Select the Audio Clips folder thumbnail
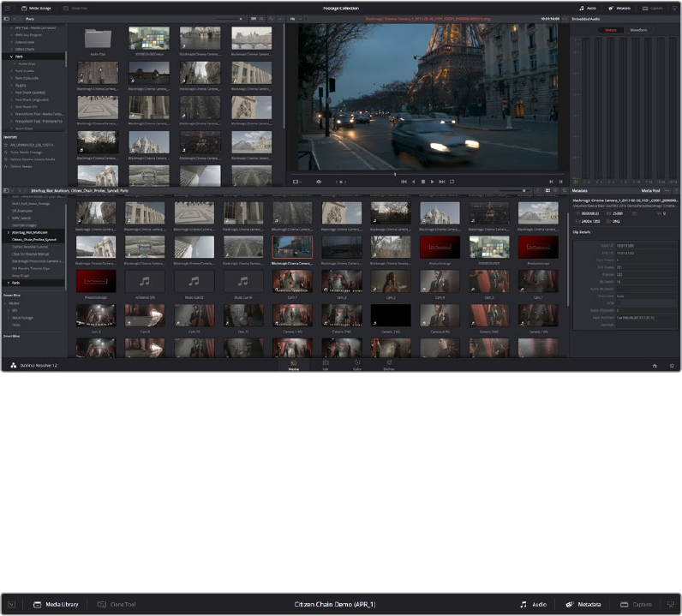The image size is (682, 616). (x=98, y=39)
